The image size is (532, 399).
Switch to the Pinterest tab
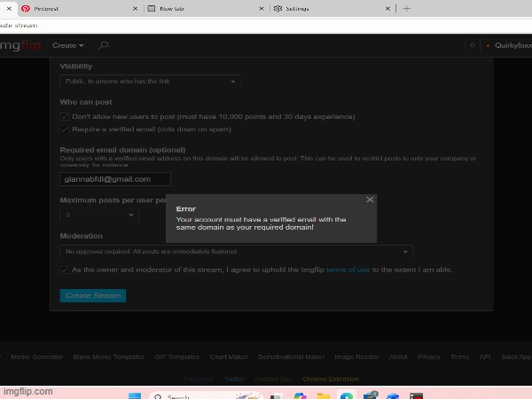click(78, 9)
